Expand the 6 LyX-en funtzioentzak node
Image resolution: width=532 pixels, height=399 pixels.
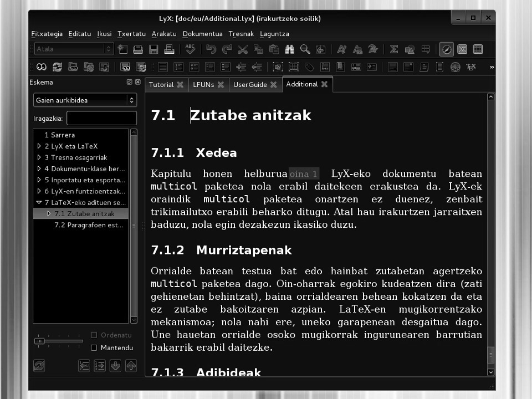(39, 191)
